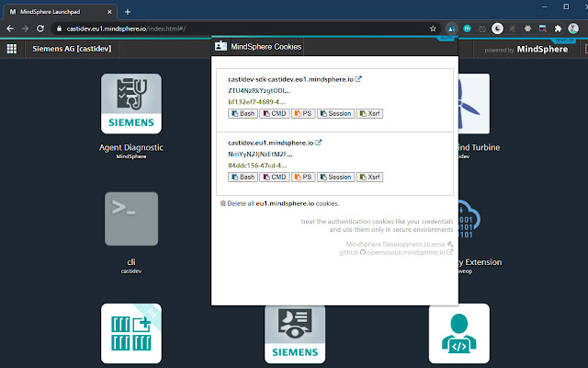Open the Siemens user-inspection app tile
Image resolution: width=588 pixels, height=368 pixels.
pos(295,334)
